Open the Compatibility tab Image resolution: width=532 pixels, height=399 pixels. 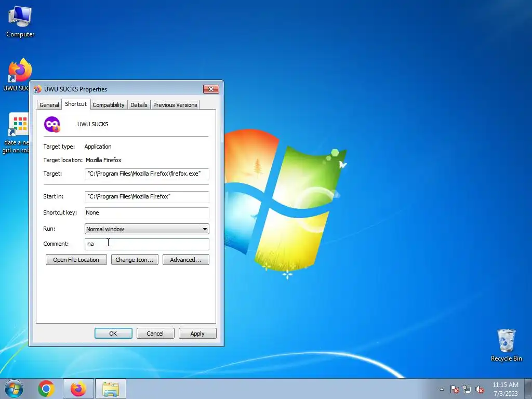click(x=109, y=105)
